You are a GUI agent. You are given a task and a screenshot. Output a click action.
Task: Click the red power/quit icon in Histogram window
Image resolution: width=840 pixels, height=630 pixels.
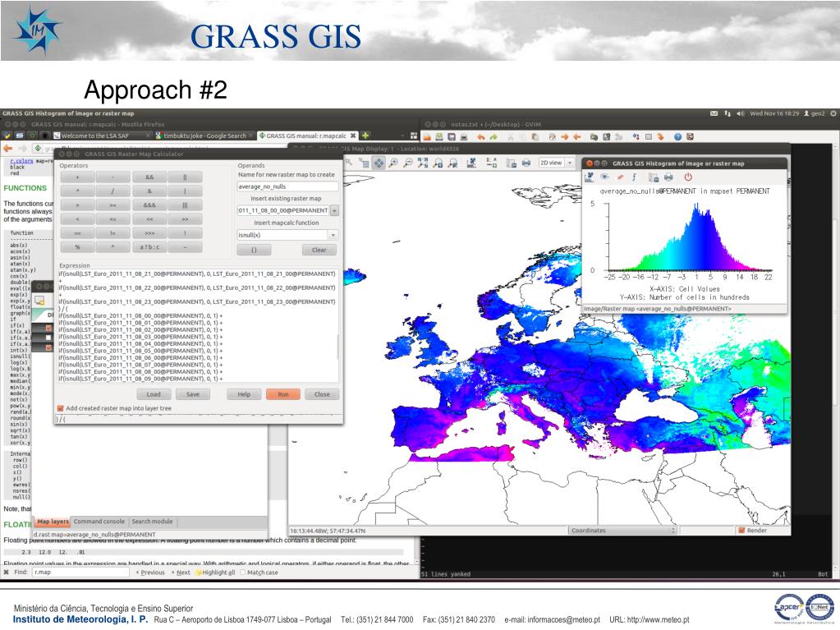click(688, 177)
